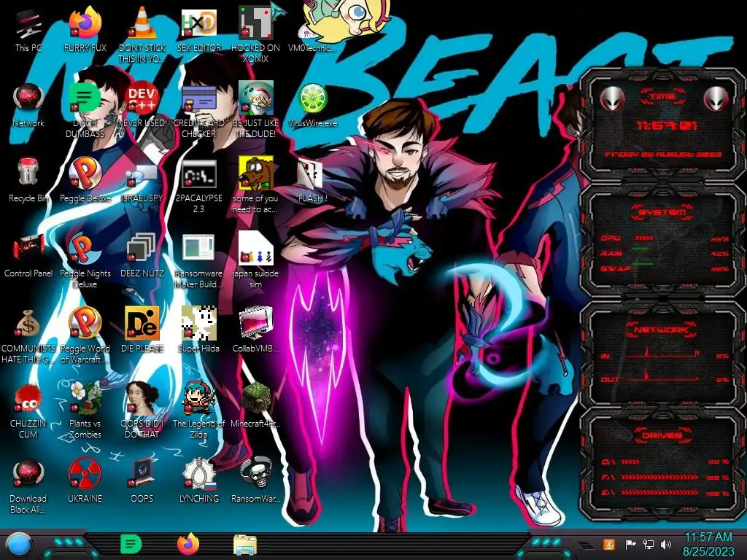Select the NETWORK widget header
This screenshot has width=747, height=560.
click(661, 330)
